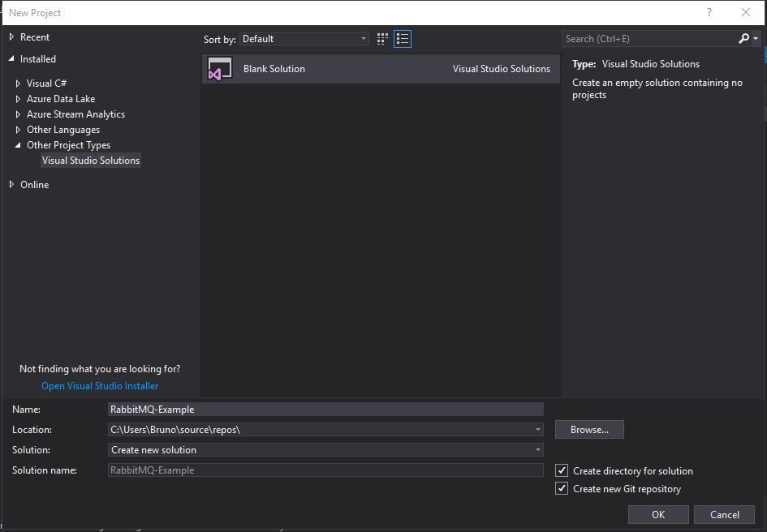The image size is (767, 532).
Task: Expand the Visual C# node
Action: [18, 84]
